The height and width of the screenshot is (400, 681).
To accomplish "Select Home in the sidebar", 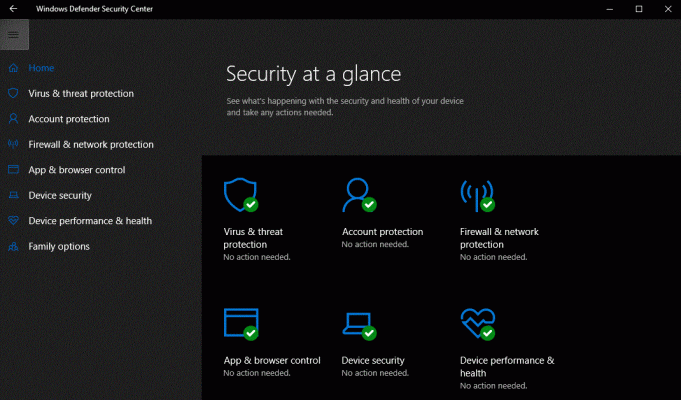I will click(x=41, y=68).
